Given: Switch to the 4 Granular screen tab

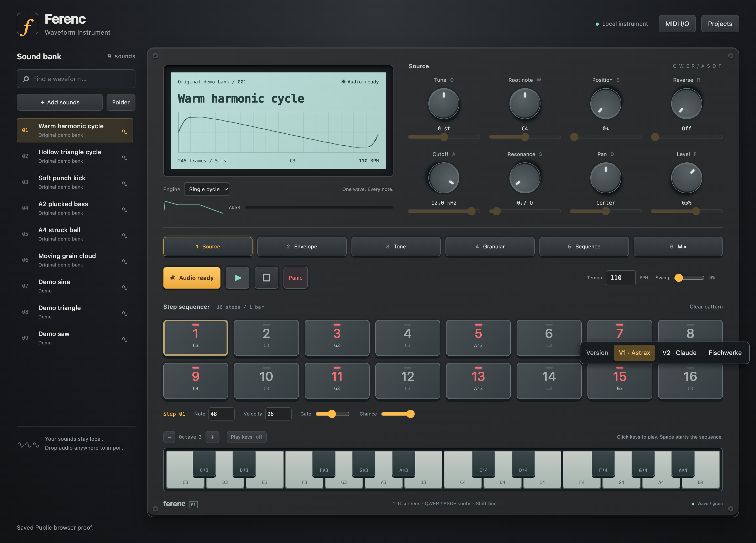Looking at the screenshot, I should tap(490, 247).
